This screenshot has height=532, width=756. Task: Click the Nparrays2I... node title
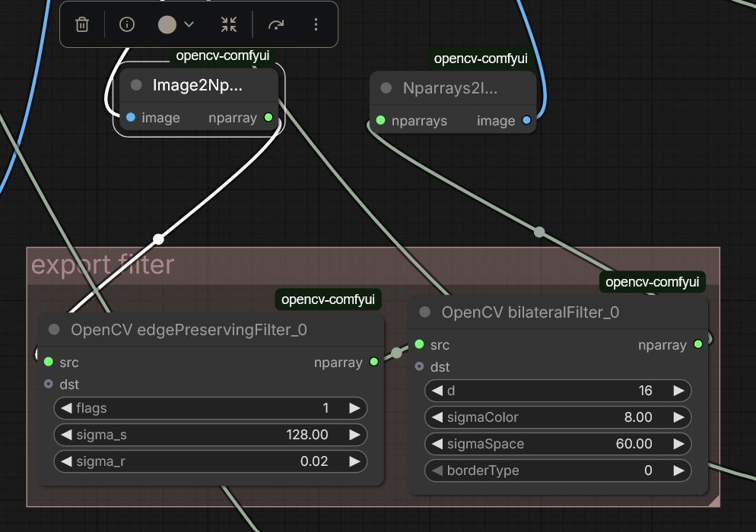pyautogui.click(x=449, y=88)
